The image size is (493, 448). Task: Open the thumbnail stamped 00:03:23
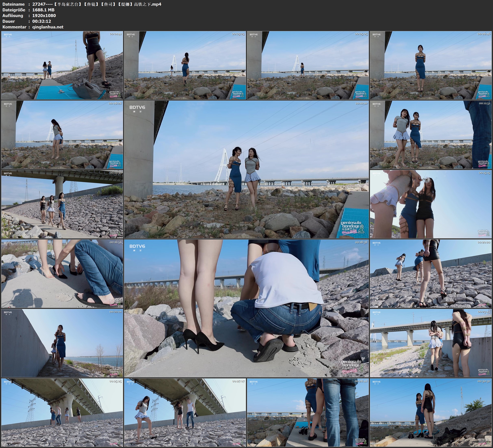point(185,65)
